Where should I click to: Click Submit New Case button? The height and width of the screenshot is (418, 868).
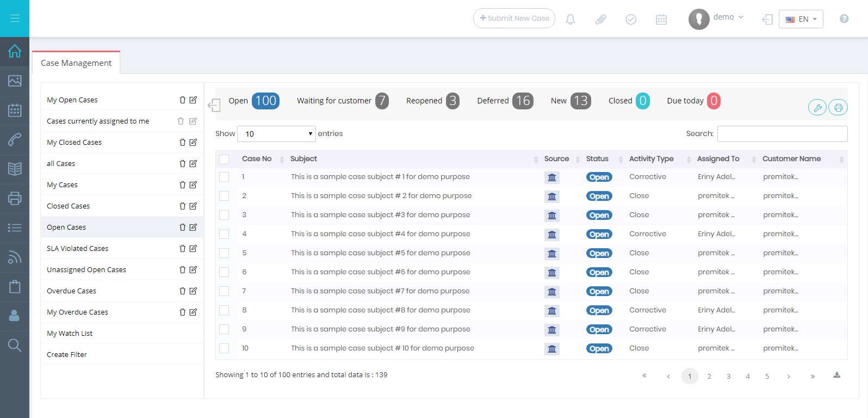514,18
